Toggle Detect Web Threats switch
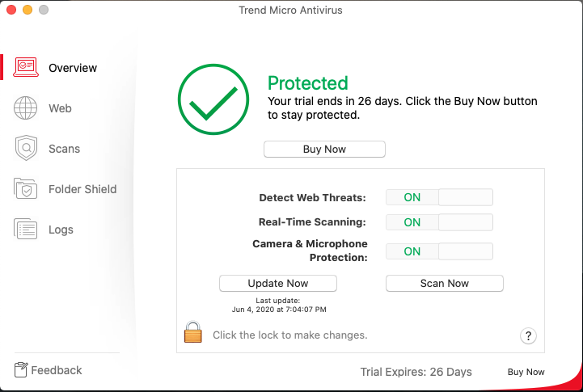Image resolution: width=583 pixels, height=392 pixels. (x=439, y=197)
